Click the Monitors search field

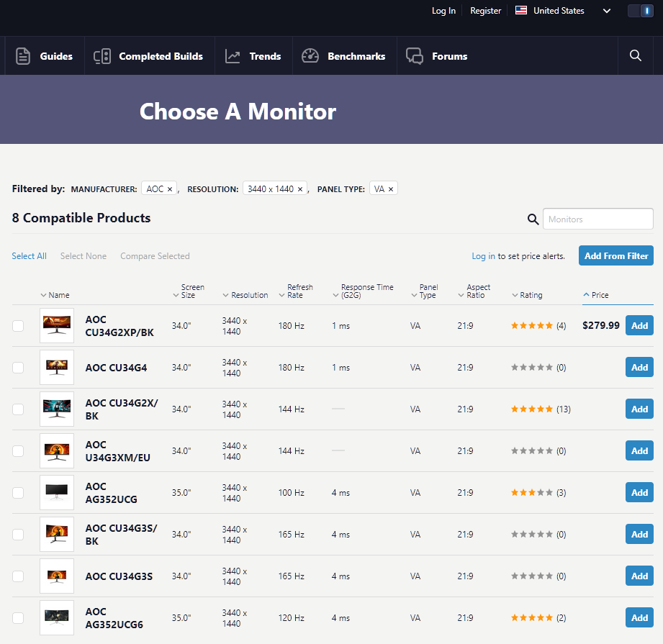click(598, 219)
